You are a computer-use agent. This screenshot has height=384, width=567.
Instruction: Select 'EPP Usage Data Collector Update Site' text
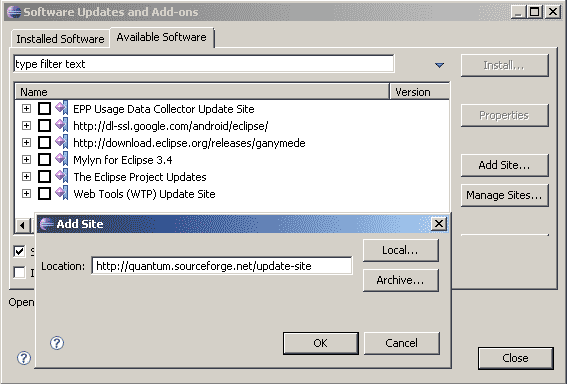164,109
